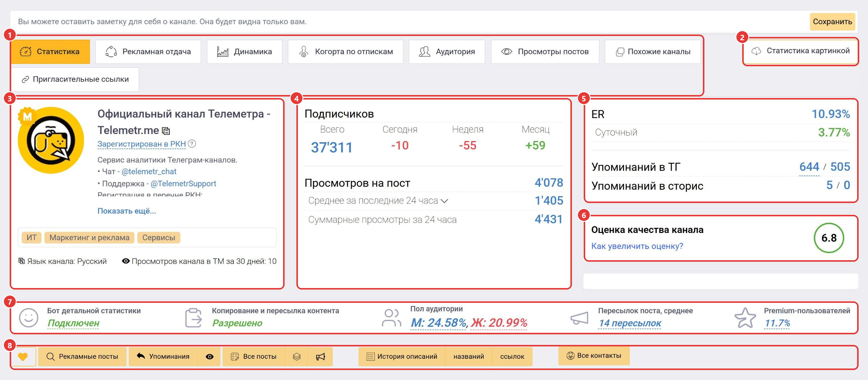Viewport: 868px width, 380px height.
Task: Select the Аудитория tab
Action: [x=447, y=52]
